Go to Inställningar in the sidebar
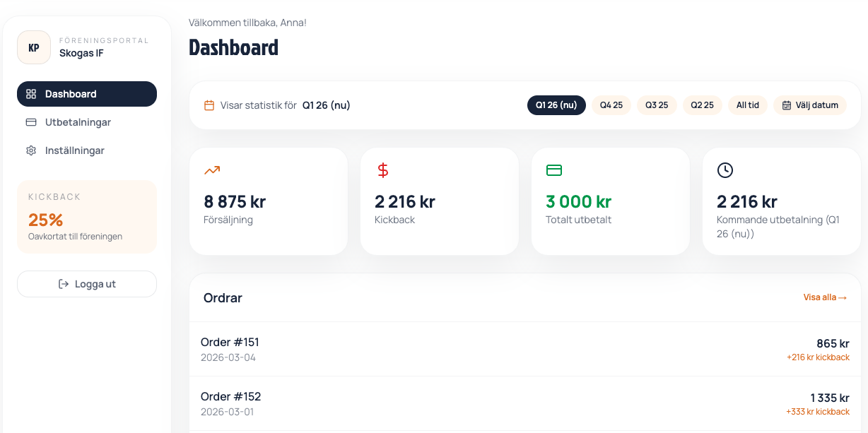868x433 pixels. coord(74,150)
